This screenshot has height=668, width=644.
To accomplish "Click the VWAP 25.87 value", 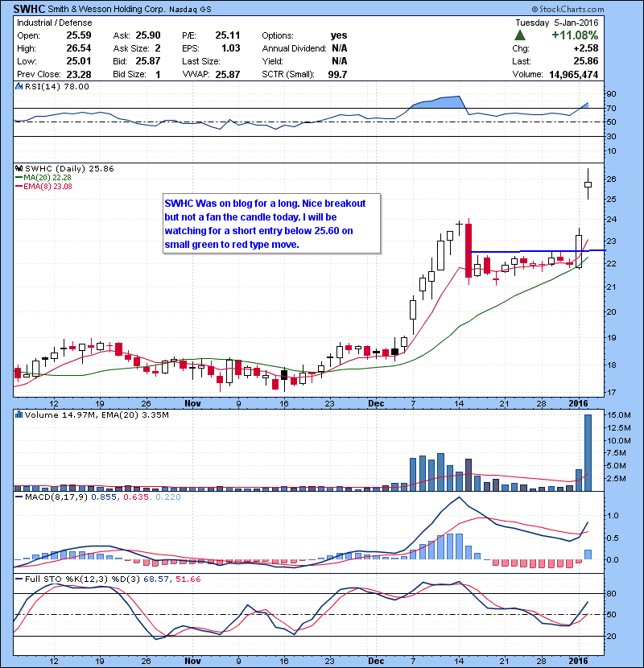I will pos(228,75).
